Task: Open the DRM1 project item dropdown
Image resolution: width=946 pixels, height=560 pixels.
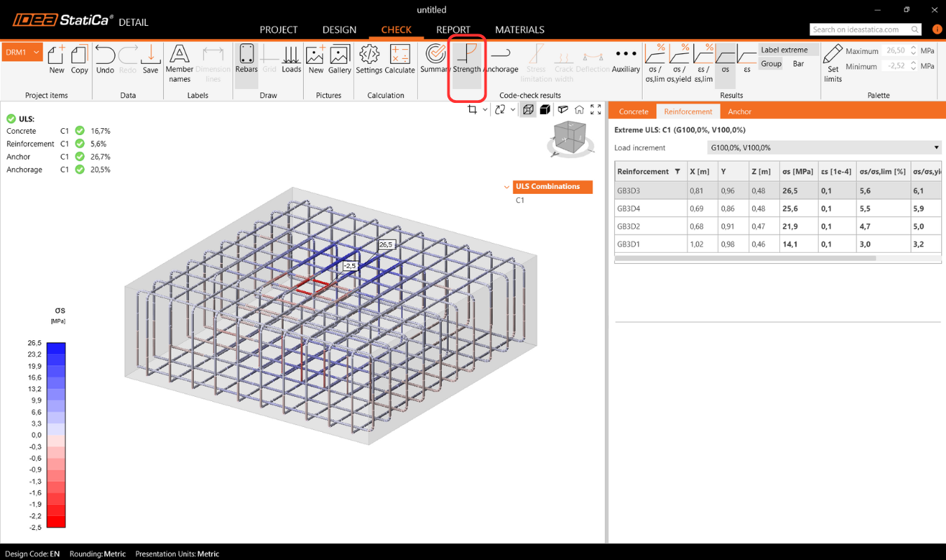Action: pyautogui.click(x=36, y=52)
